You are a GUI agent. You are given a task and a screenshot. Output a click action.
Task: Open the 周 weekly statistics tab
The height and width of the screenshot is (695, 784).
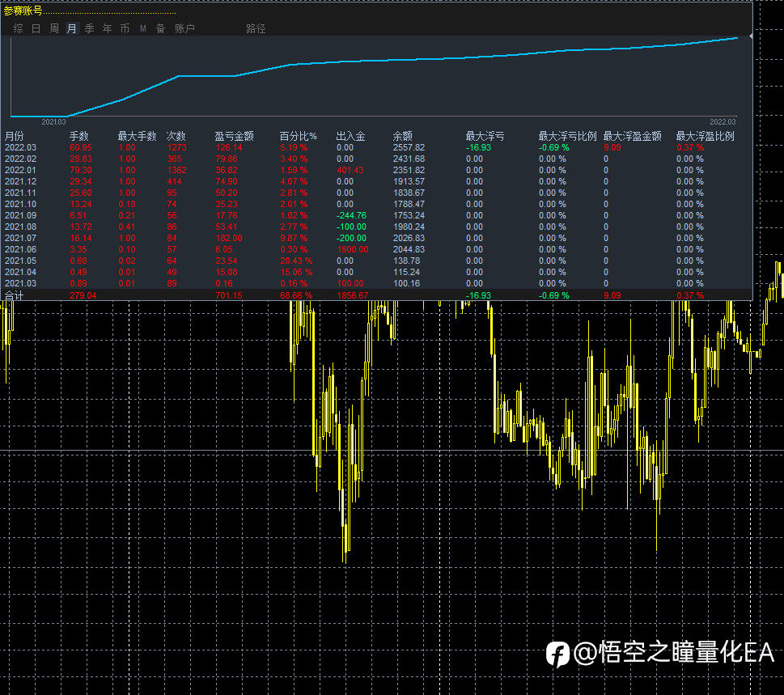[x=54, y=29]
